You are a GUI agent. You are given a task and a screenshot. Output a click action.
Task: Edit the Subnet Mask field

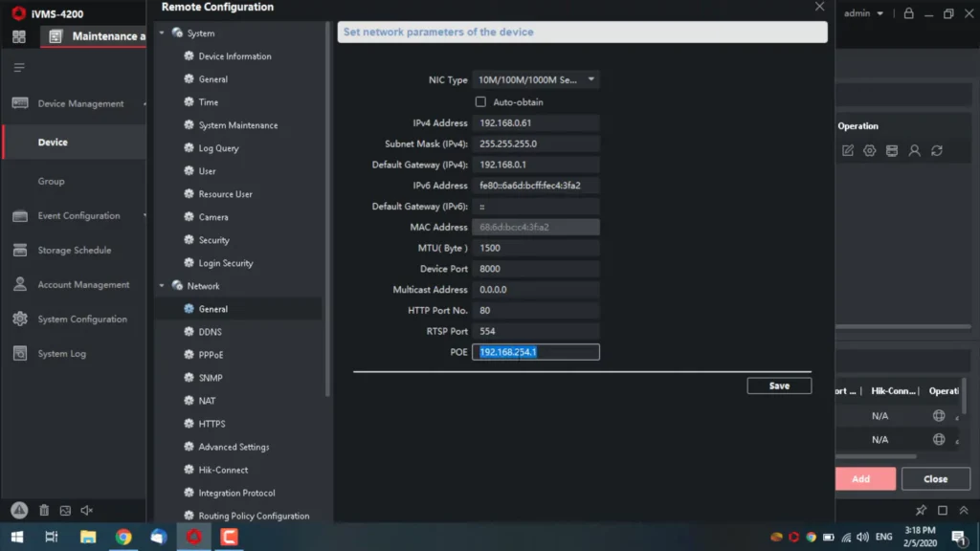click(x=536, y=143)
